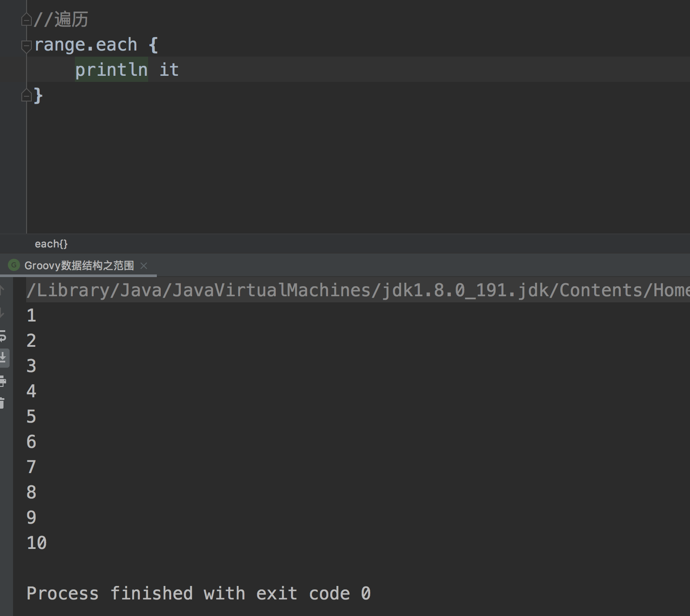Viewport: 690px width, 616px height.
Task: Click console output line '5'
Action: [x=31, y=416]
